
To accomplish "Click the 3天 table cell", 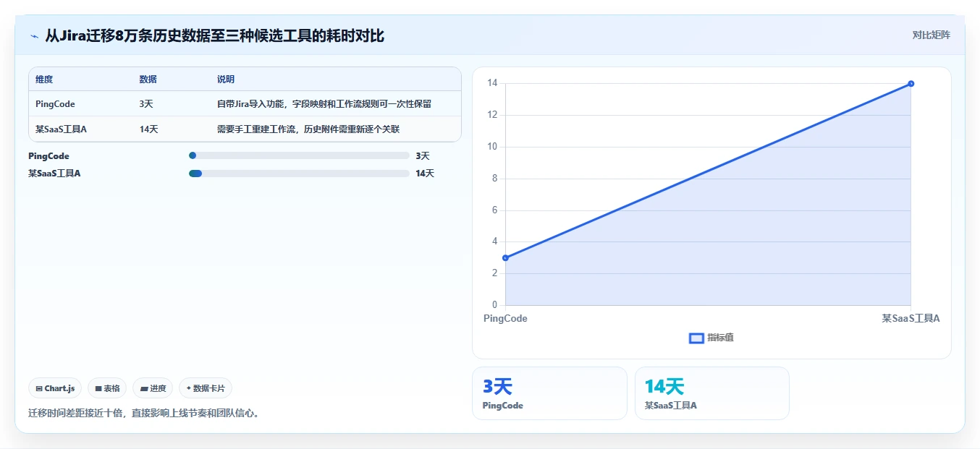I will [x=146, y=104].
